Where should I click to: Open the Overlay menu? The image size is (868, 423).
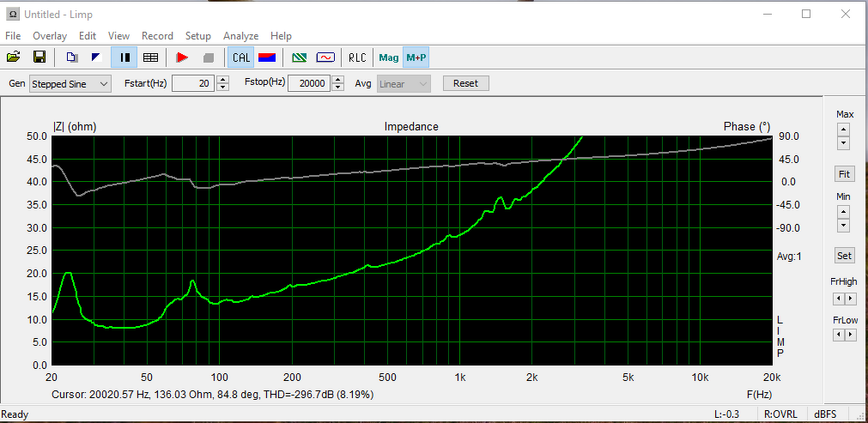pyautogui.click(x=49, y=36)
